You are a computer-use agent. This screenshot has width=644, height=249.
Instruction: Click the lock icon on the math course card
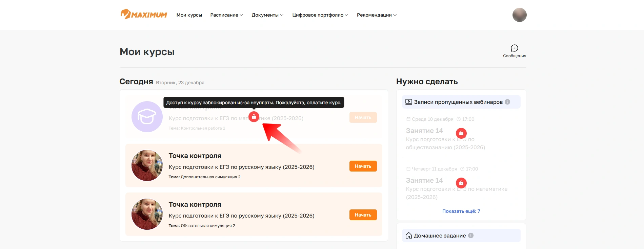254,117
